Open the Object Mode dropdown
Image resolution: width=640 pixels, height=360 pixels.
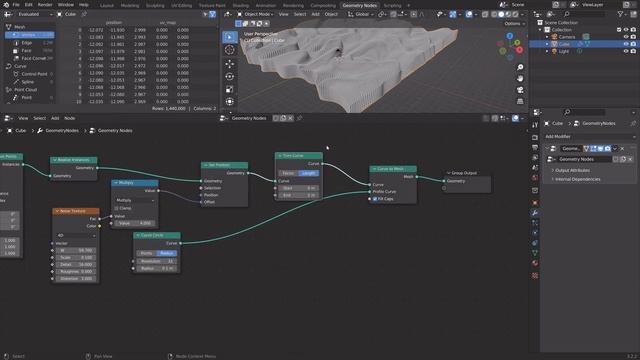[x=256, y=14]
